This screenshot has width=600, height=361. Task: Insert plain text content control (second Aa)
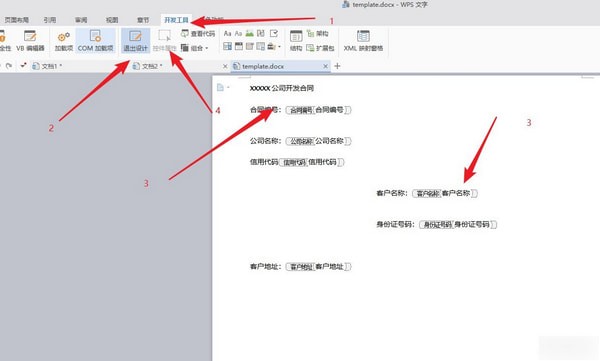238,34
